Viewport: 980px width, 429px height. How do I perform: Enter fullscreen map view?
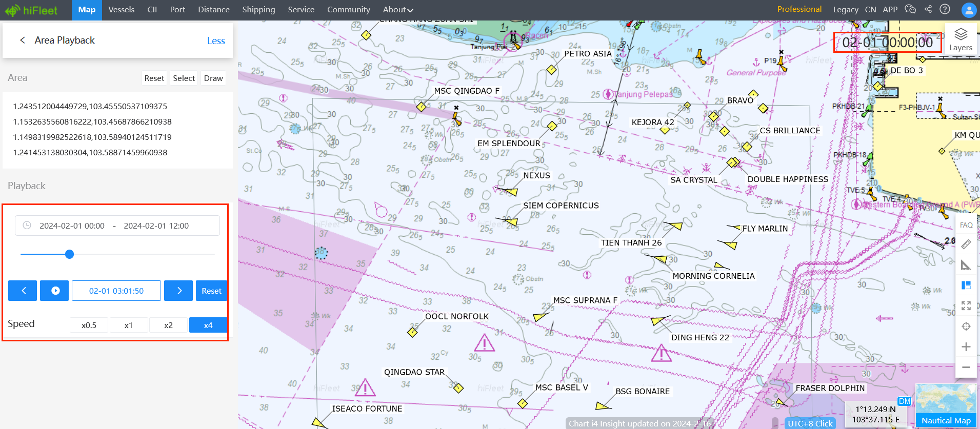point(966,306)
